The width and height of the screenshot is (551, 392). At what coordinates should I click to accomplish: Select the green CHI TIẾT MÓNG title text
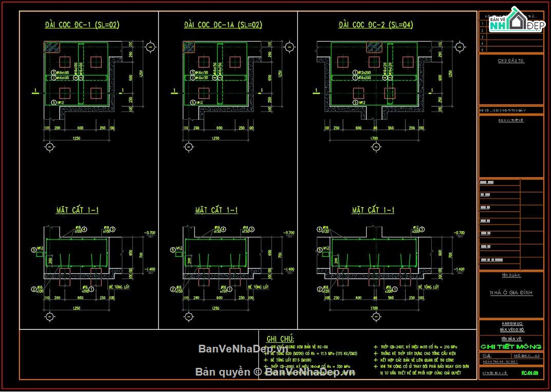tap(510, 347)
